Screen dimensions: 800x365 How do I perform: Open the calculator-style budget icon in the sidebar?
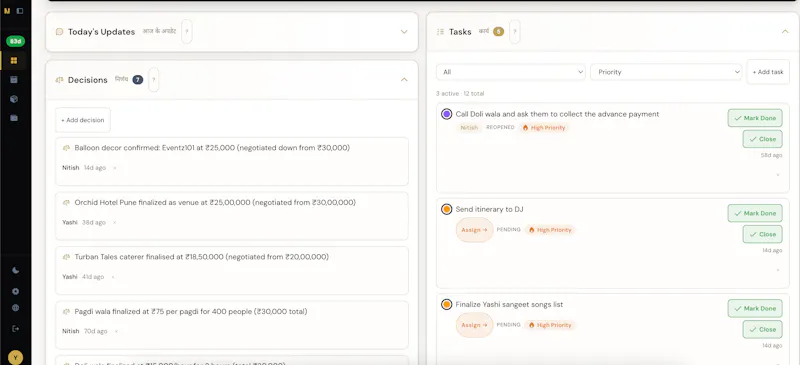click(x=14, y=80)
